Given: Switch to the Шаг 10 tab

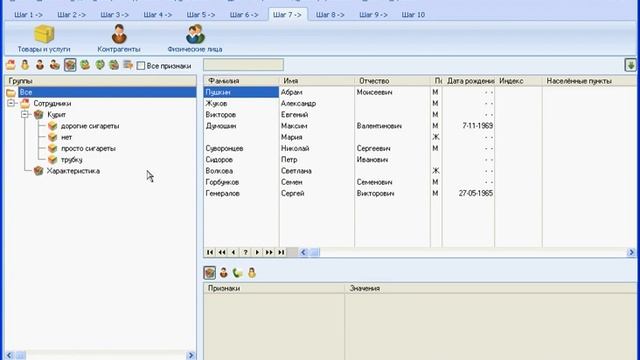Looking at the screenshot, I should tap(413, 15).
